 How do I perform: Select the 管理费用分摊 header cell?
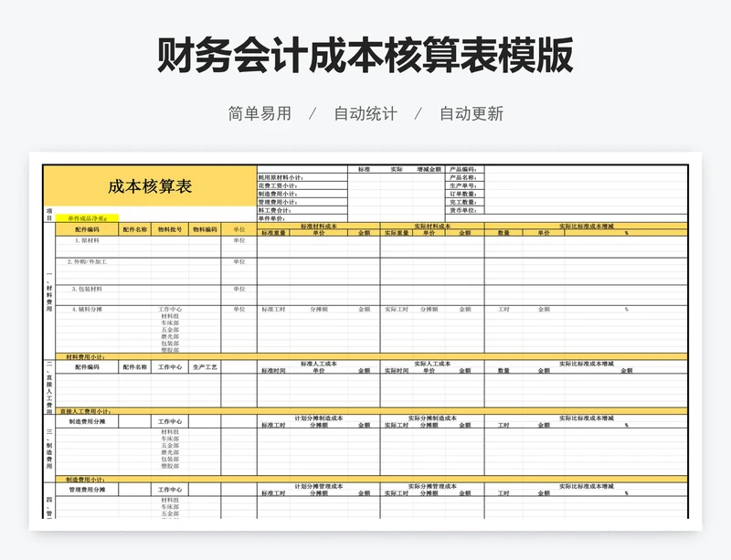87,490
